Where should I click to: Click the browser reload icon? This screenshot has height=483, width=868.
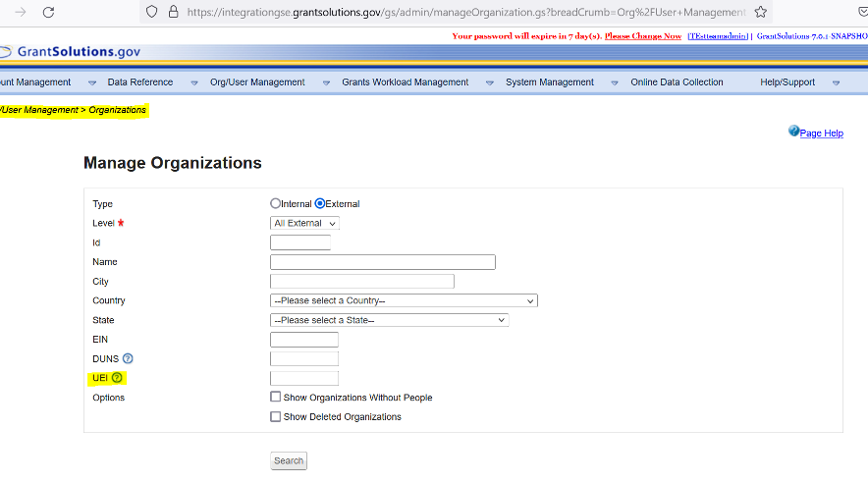tap(48, 12)
